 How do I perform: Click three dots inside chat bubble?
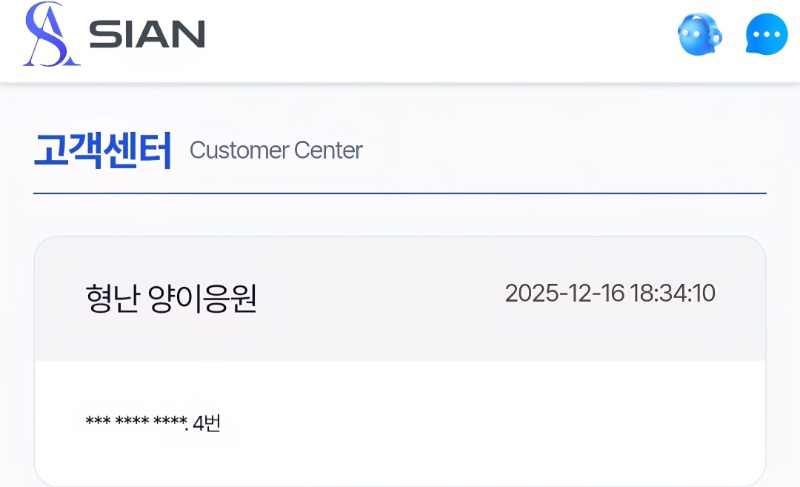[767, 35]
